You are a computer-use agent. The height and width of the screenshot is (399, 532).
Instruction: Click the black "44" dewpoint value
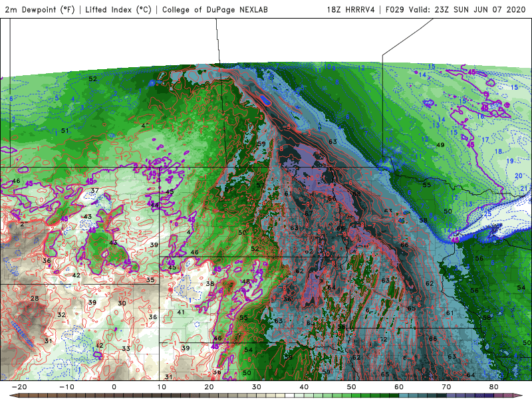[x=154, y=205]
